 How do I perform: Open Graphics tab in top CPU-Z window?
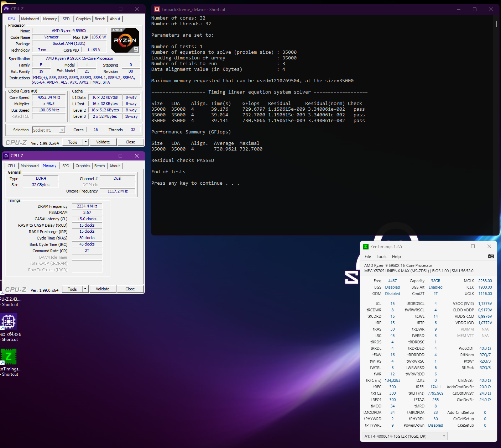[83, 19]
